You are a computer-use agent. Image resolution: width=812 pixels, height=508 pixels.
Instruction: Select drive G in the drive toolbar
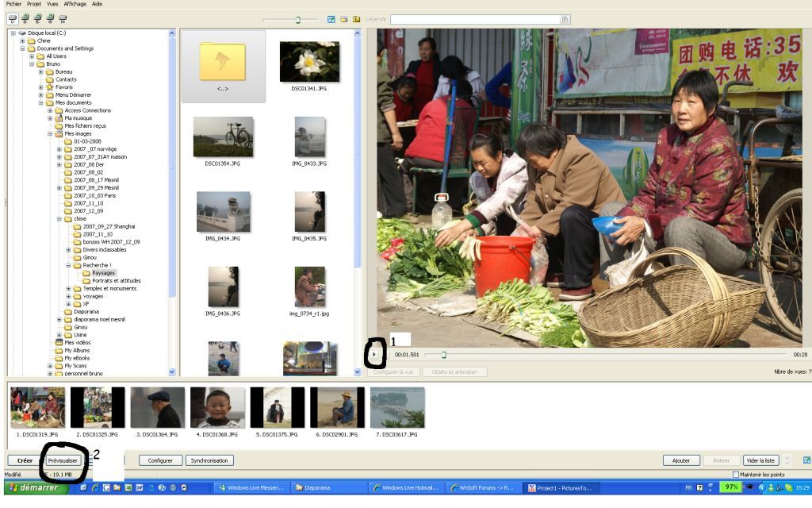[50, 19]
